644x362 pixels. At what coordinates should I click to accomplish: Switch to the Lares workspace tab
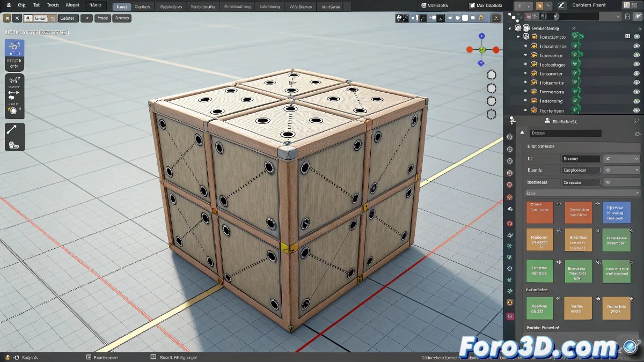click(x=122, y=7)
